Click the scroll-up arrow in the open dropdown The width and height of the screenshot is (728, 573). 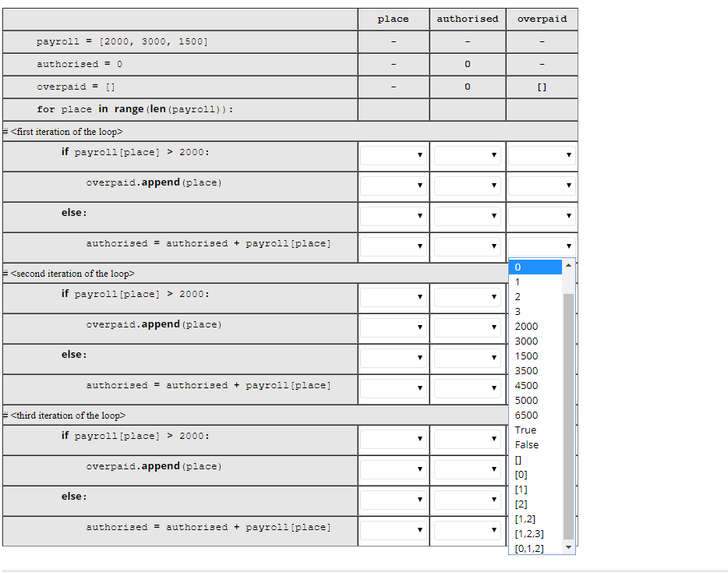[569, 264]
